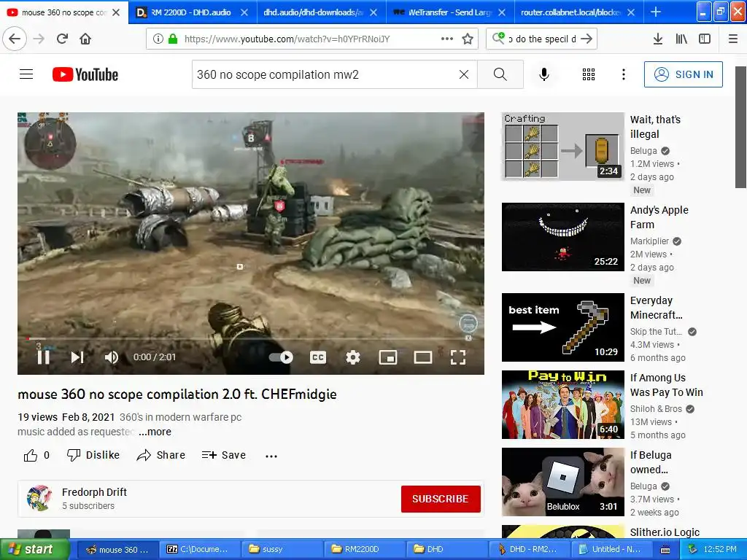Open the Firefox search engine selector icon

pos(498,38)
